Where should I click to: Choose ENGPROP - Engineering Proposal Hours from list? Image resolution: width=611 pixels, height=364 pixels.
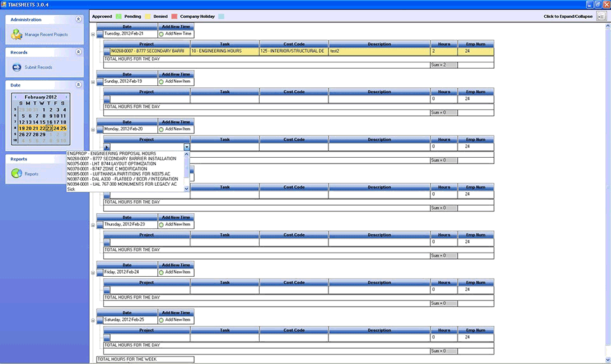125,153
